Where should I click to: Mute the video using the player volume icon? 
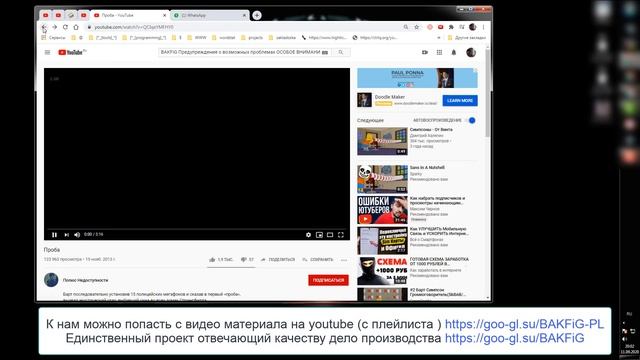(x=77, y=235)
